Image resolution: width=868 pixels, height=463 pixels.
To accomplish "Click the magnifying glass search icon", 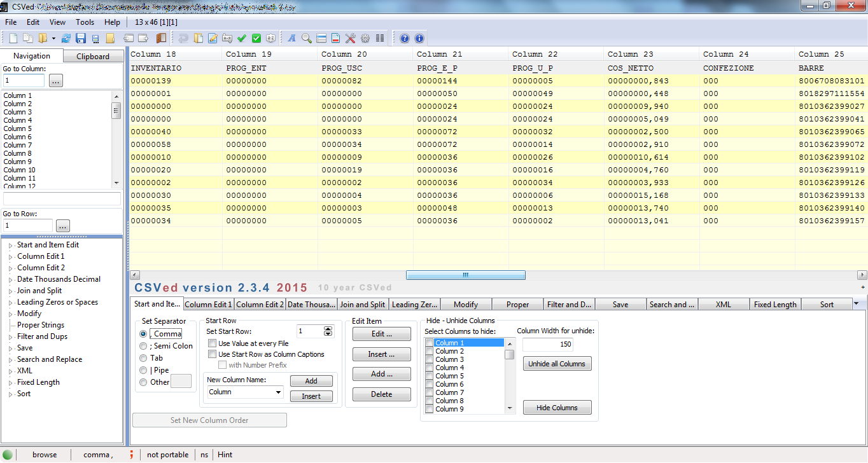I will [307, 38].
